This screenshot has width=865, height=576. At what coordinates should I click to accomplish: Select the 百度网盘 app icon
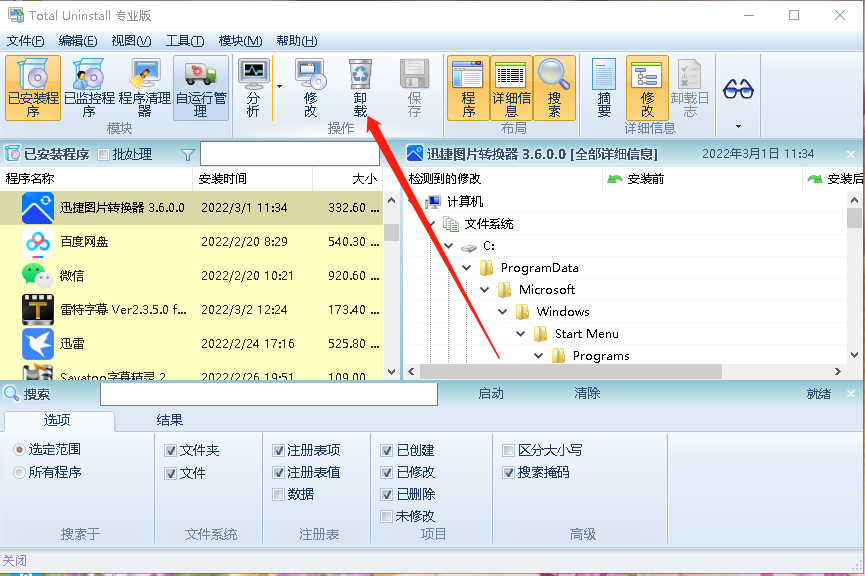pyautogui.click(x=38, y=242)
